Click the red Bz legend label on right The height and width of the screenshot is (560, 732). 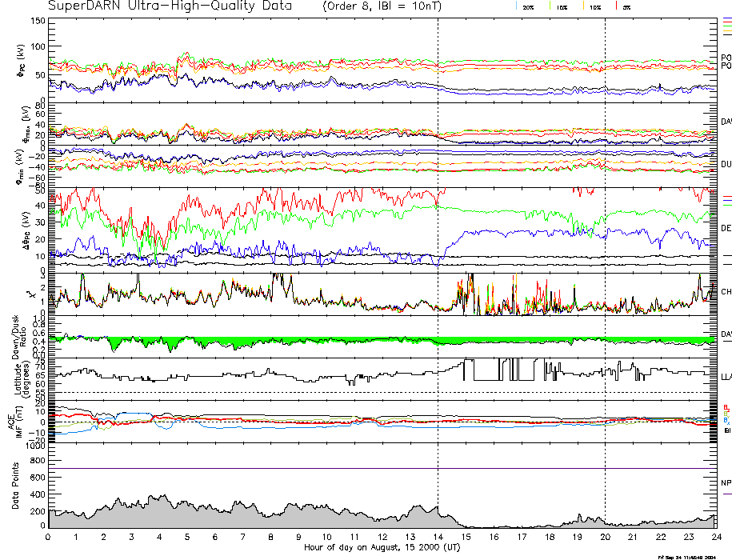tap(726, 408)
